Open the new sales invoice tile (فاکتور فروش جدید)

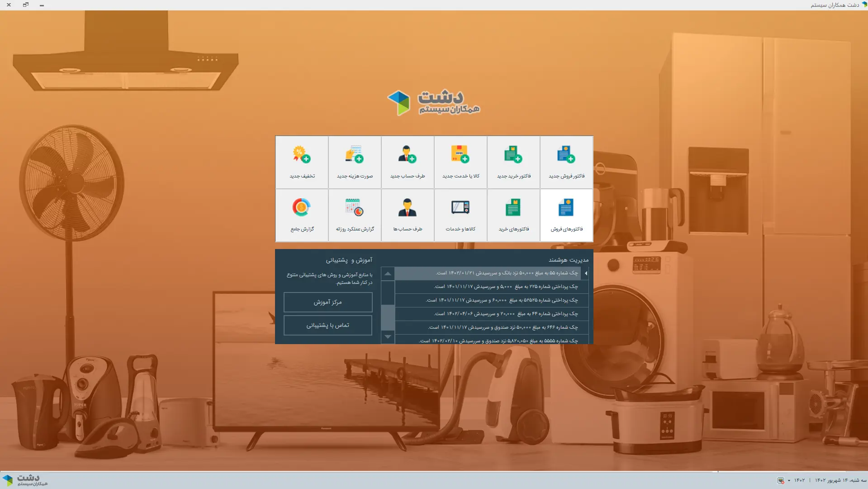(566, 162)
